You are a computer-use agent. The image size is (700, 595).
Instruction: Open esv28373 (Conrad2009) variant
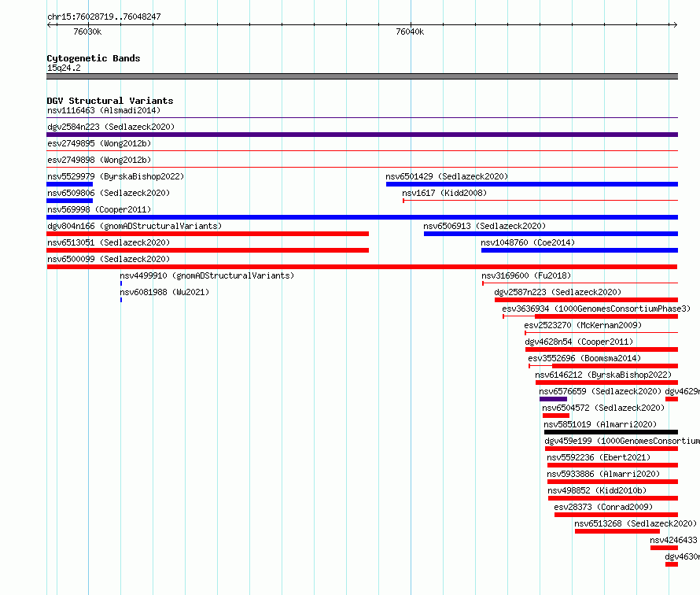[603, 507]
